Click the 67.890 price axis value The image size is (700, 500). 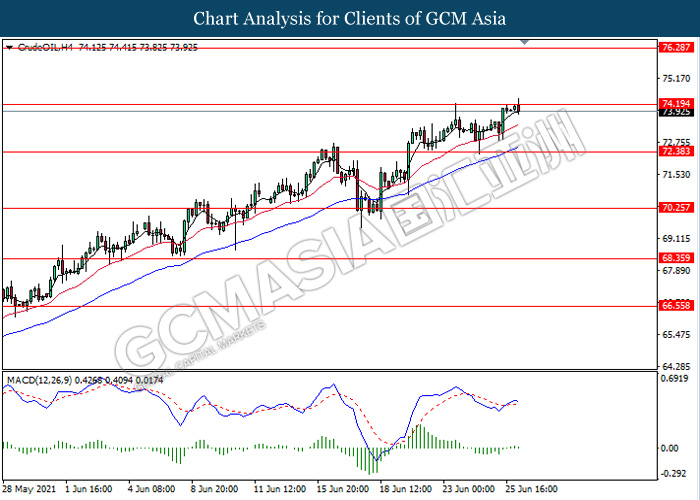[x=676, y=271]
